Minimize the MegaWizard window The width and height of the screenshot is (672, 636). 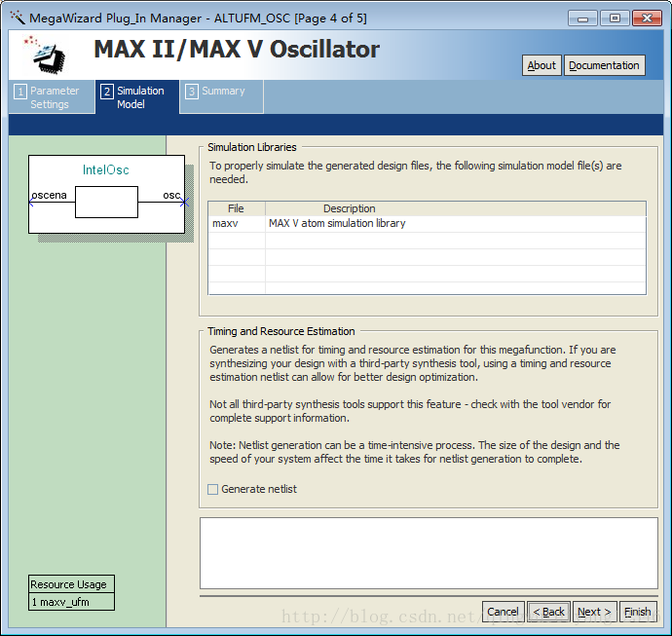(582, 18)
